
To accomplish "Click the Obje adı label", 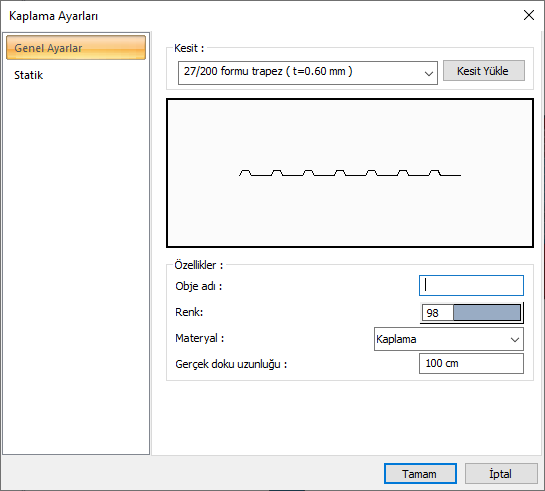I will pyautogui.click(x=198, y=286).
